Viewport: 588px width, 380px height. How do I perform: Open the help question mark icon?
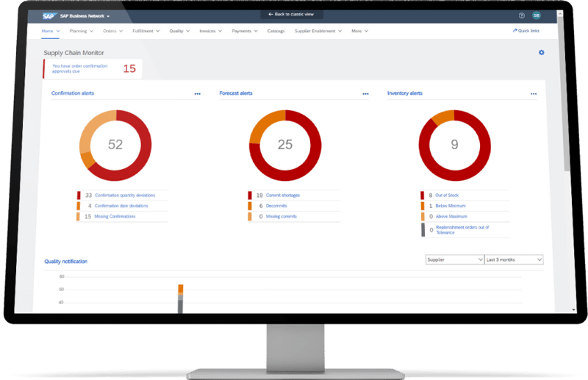click(x=522, y=15)
